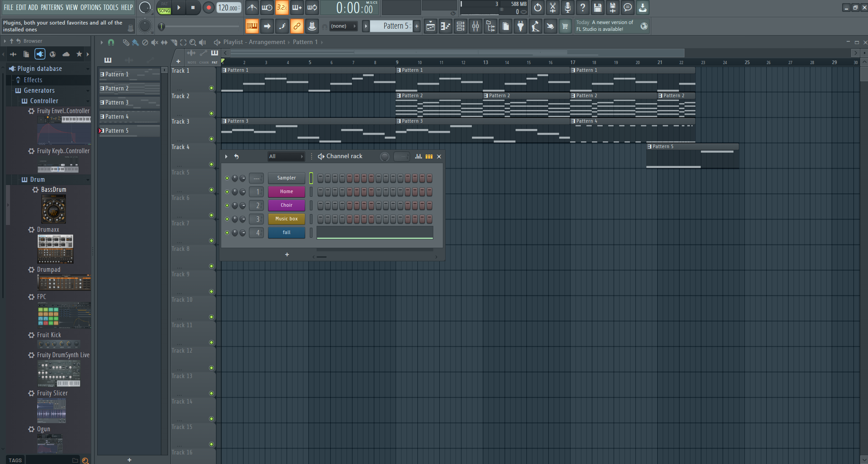
Task: Toggle multilink to controllers icon
Action: (x=297, y=26)
